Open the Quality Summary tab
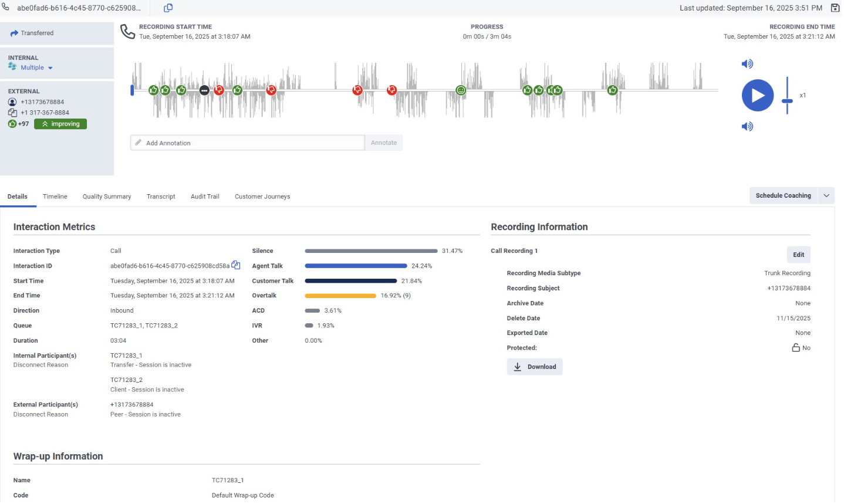Viewport: 844px width, 504px height. click(107, 197)
